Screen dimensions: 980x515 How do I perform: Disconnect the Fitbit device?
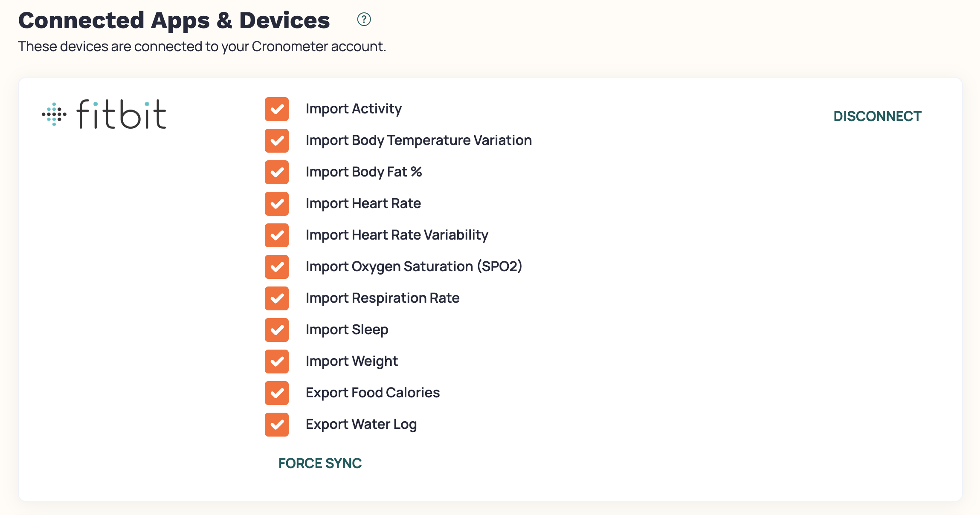tap(877, 116)
